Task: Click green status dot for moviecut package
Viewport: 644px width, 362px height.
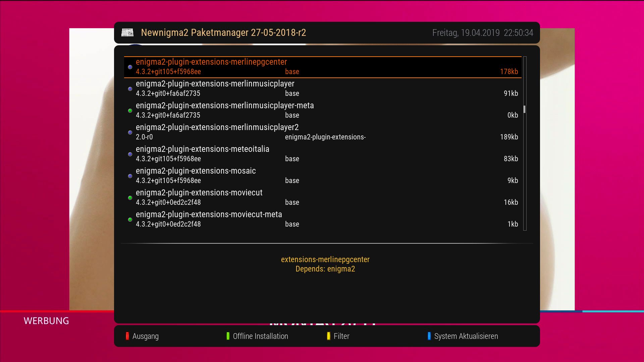Action: [x=130, y=198]
